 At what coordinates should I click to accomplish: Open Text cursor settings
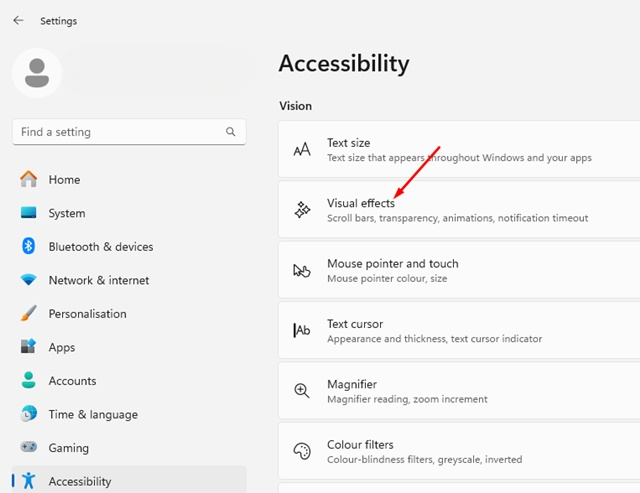point(459,331)
